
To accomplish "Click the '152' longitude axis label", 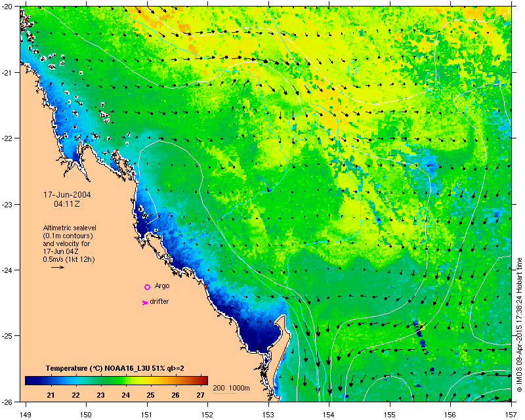I will [207, 415].
